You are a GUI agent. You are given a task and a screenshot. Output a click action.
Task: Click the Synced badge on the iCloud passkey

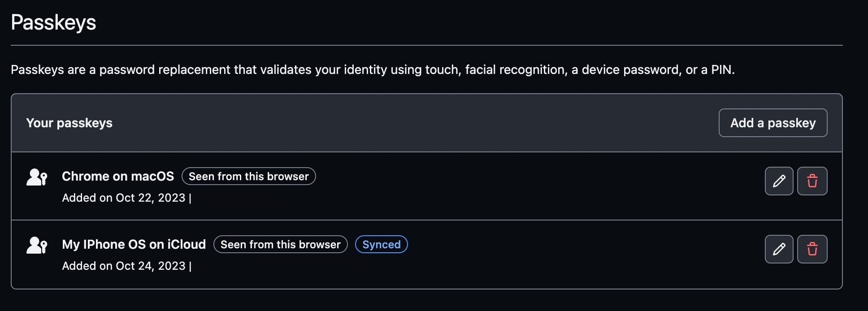[x=381, y=244]
